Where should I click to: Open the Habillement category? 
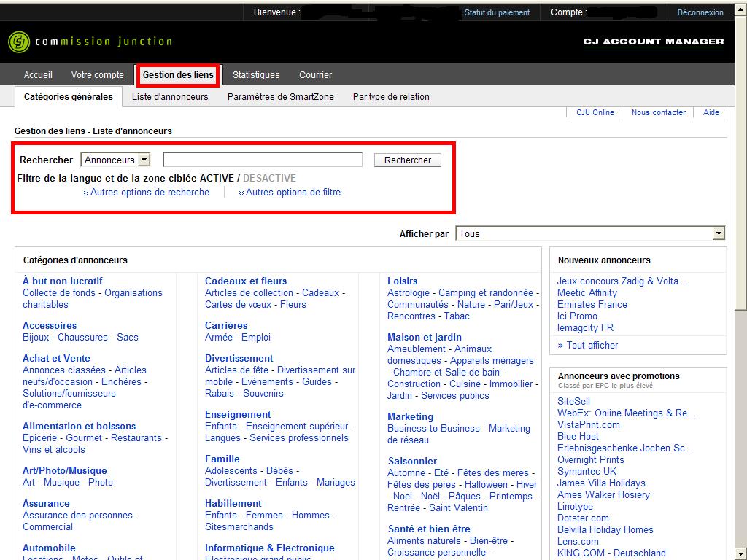pos(233,503)
